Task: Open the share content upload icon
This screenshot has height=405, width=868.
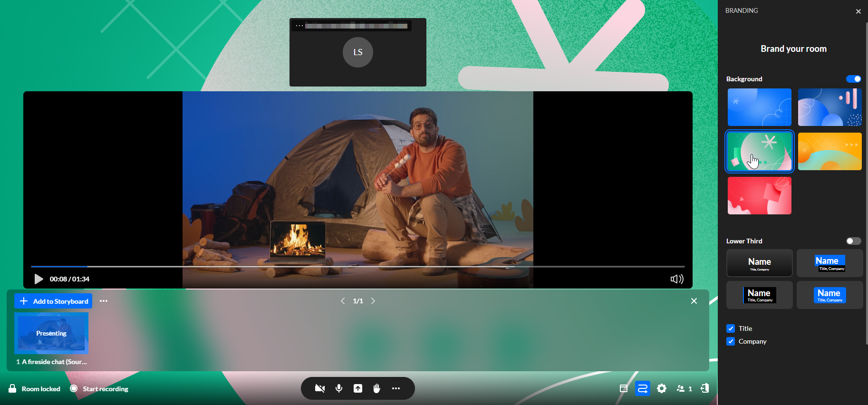Action: point(358,388)
